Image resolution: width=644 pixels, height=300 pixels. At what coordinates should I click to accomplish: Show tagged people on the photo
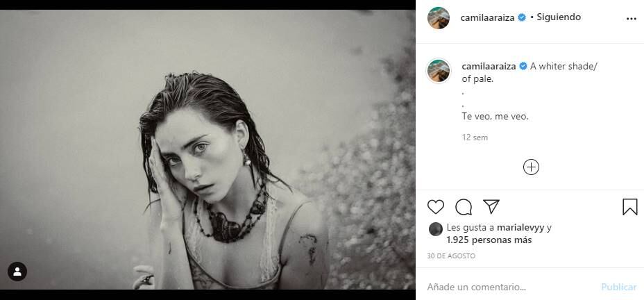[17, 272]
